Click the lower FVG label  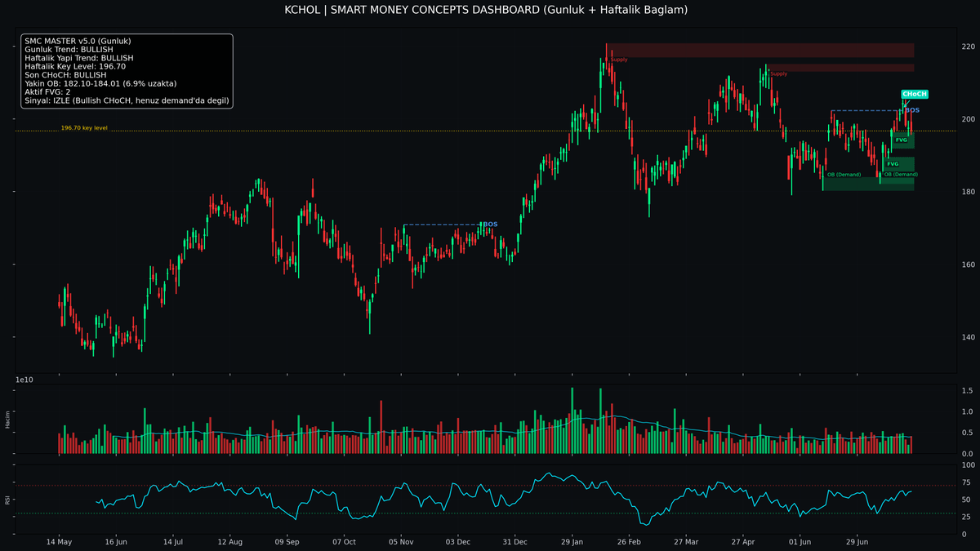tap(893, 164)
